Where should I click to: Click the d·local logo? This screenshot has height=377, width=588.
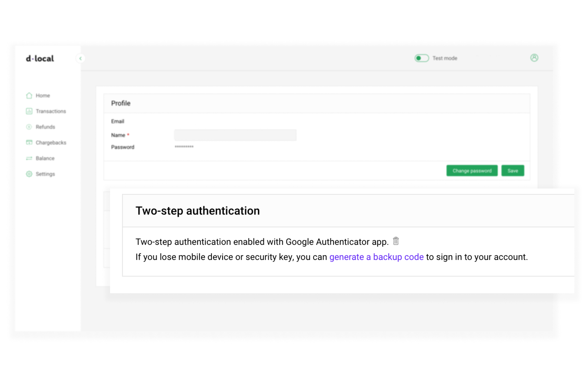click(x=40, y=58)
